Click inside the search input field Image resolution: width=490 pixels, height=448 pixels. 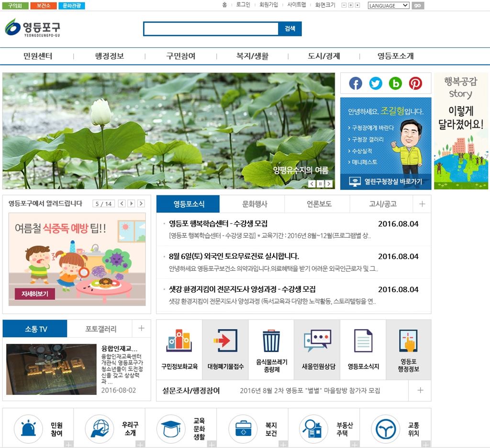[211, 29]
